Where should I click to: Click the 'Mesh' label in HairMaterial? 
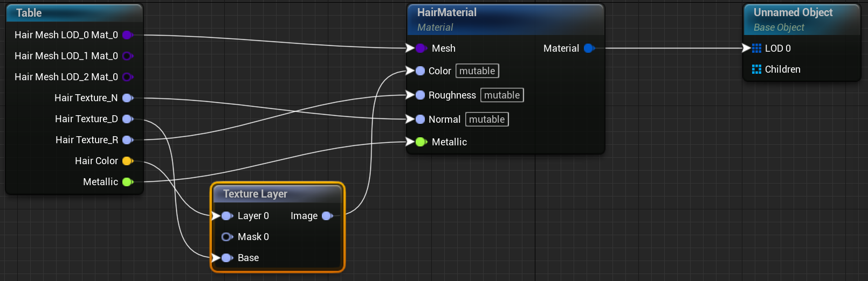click(444, 48)
